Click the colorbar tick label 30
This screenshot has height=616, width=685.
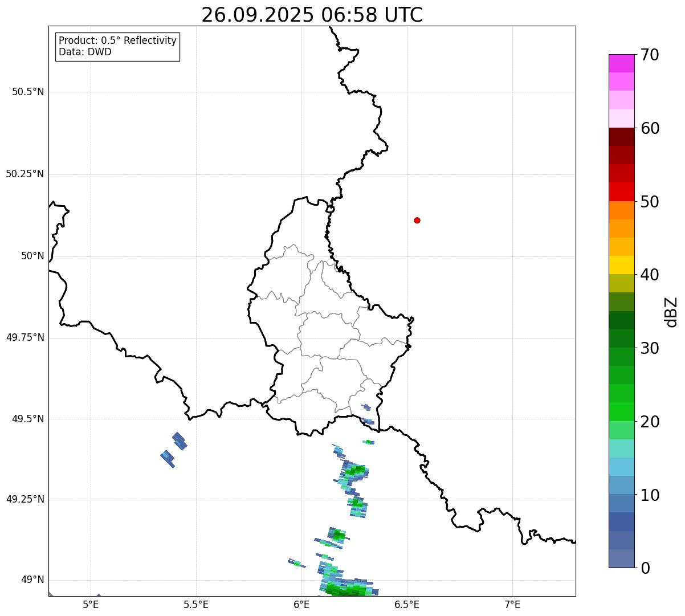coord(650,348)
